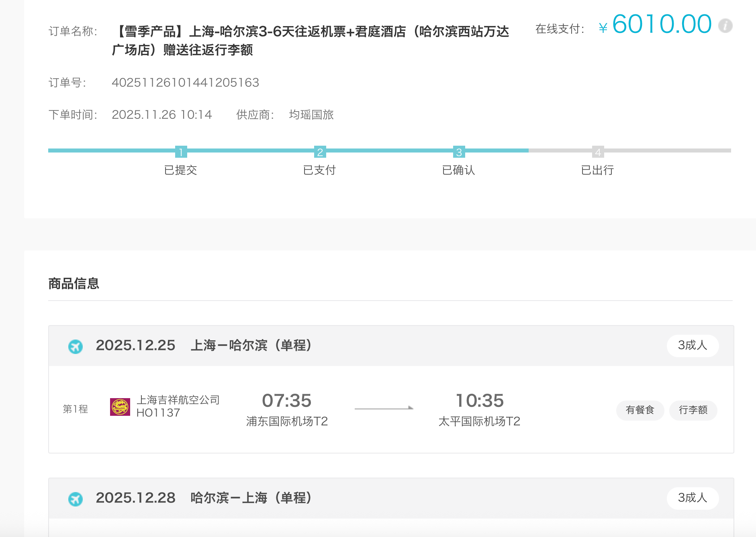Click the plane icon for the 2025.12.25 flight
The image size is (756, 537).
click(x=76, y=346)
